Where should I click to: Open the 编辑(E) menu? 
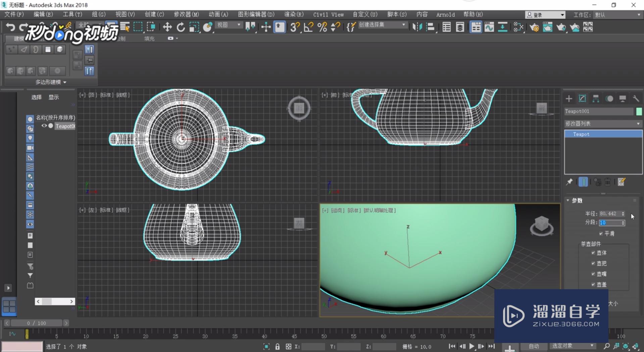[x=43, y=14]
